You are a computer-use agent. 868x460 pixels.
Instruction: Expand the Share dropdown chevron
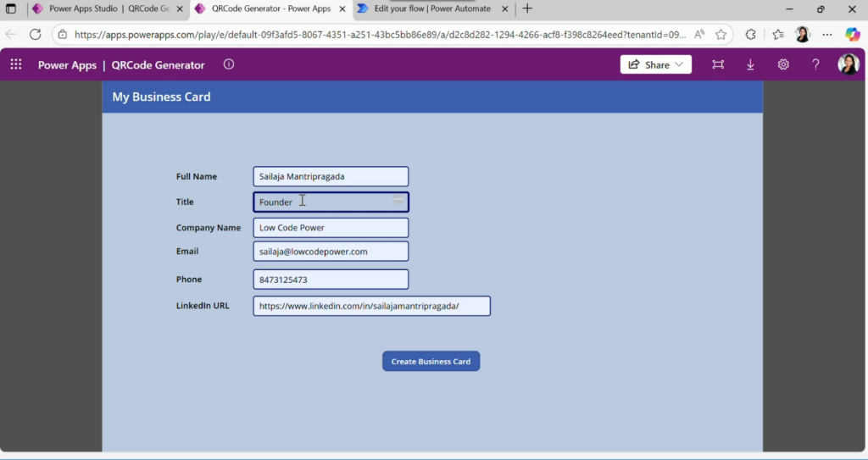click(x=679, y=64)
